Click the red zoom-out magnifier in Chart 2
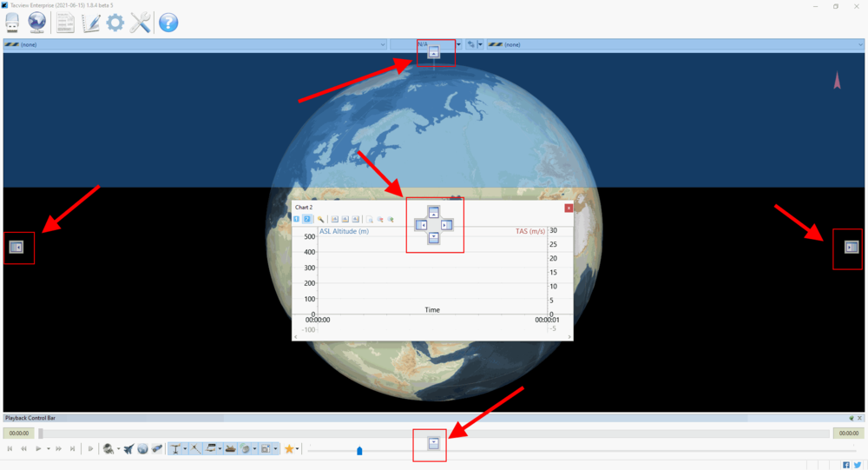The image size is (868, 470). tap(380, 220)
